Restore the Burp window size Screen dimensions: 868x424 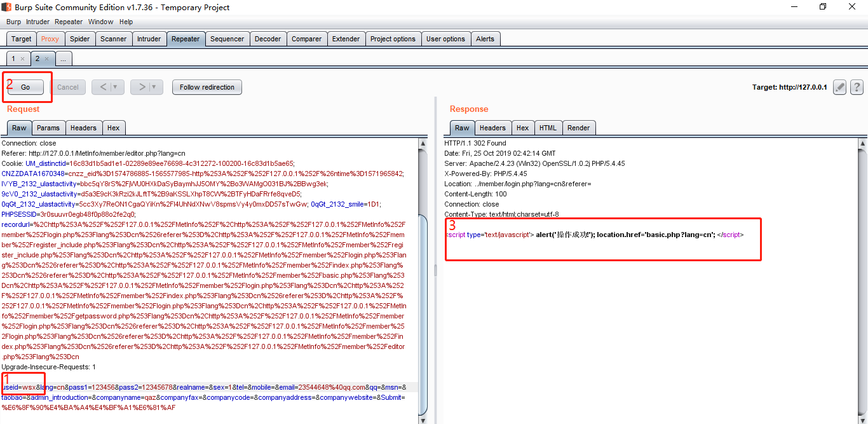point(823,7)
